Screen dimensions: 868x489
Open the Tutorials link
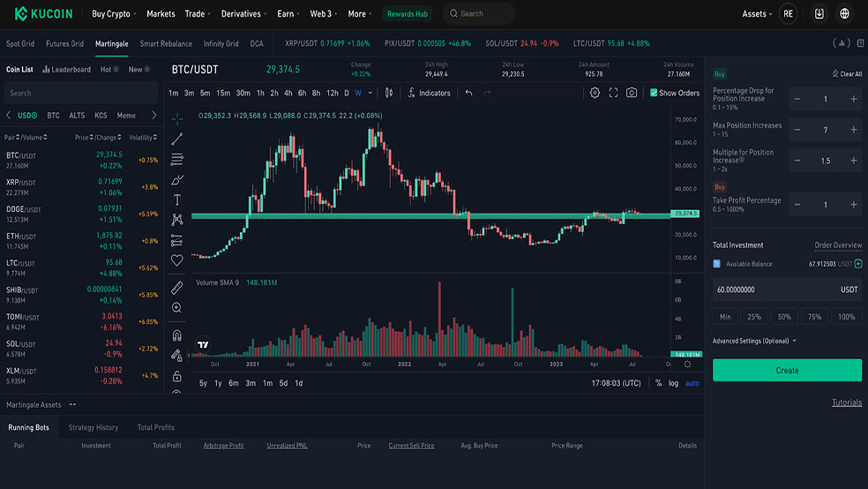coord(847,402)
